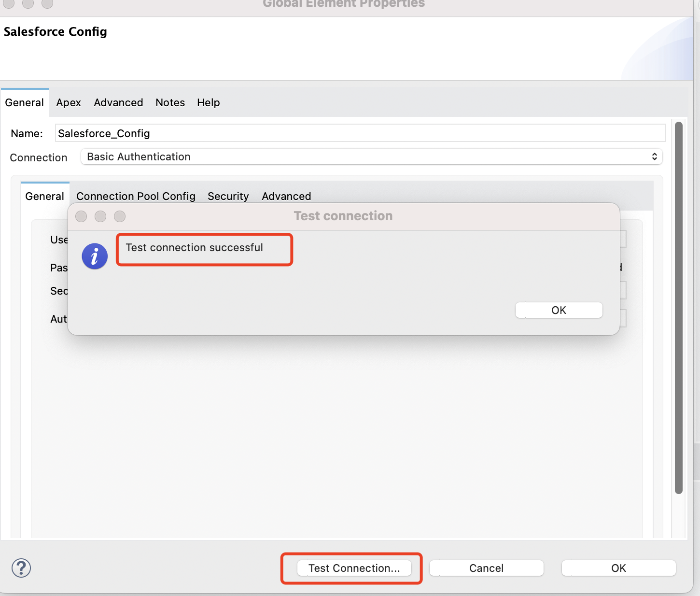Open the Notes tab
Screen dimensions: 700x596
[170, 102]
